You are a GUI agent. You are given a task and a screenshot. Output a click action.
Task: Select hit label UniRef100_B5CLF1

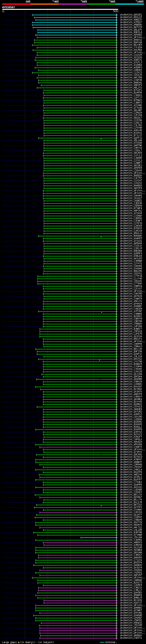pos(131,339)
